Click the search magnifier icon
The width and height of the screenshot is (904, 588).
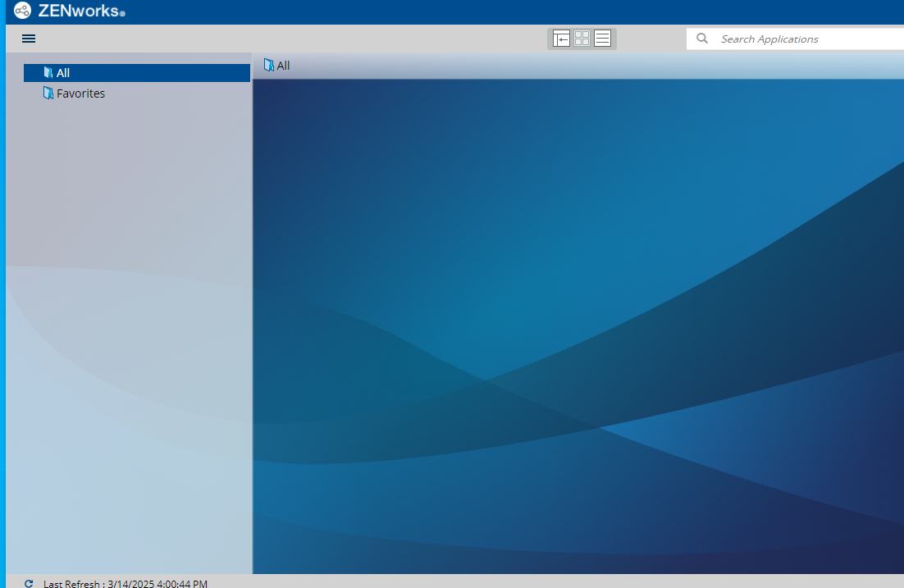702,39
